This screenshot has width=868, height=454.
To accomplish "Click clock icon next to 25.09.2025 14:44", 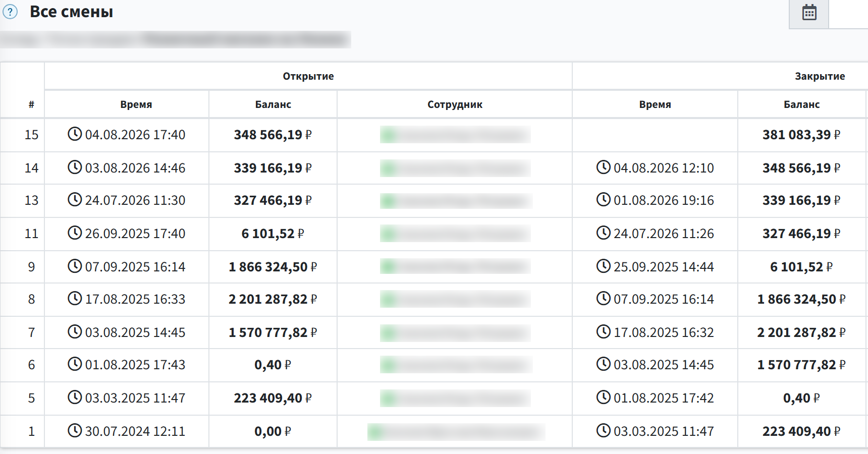I will pos(604,266).
